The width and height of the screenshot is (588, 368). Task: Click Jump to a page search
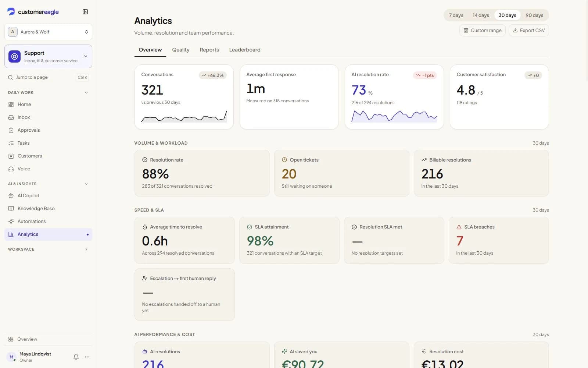(48, 78)
